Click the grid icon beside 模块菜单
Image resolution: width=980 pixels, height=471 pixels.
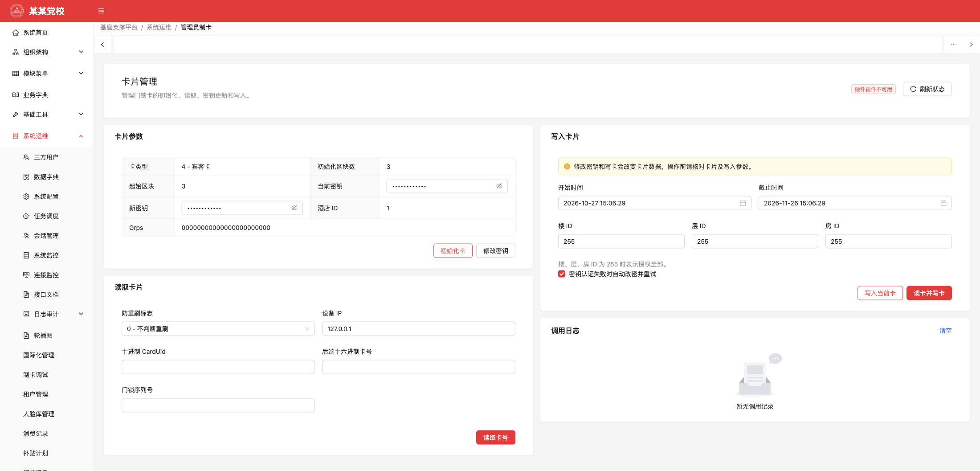tap(16, 74)
